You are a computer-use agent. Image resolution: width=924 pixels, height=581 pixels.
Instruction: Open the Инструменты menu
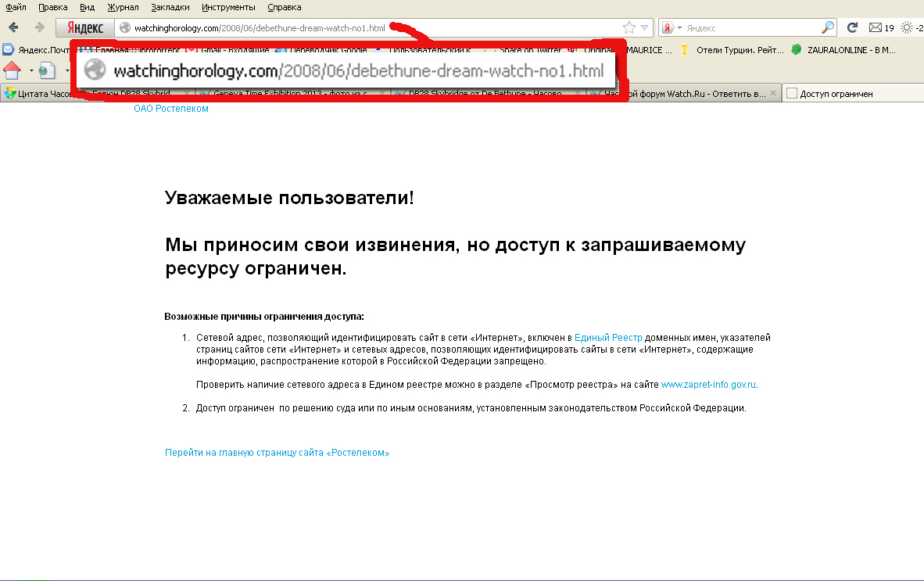coord(228,7)
